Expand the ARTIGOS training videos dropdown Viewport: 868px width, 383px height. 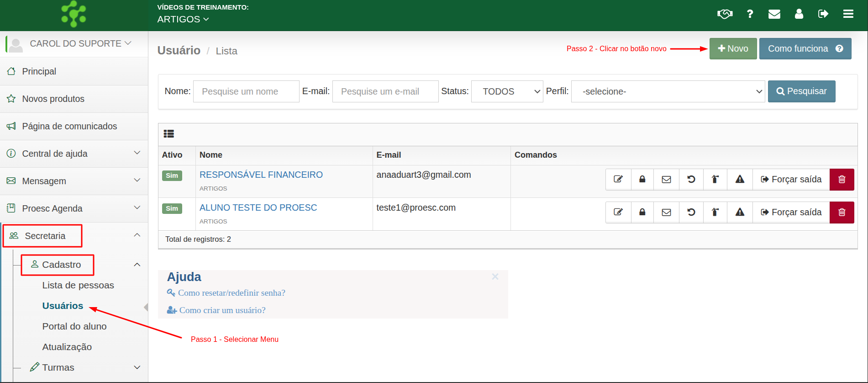(x=183, y=19)
